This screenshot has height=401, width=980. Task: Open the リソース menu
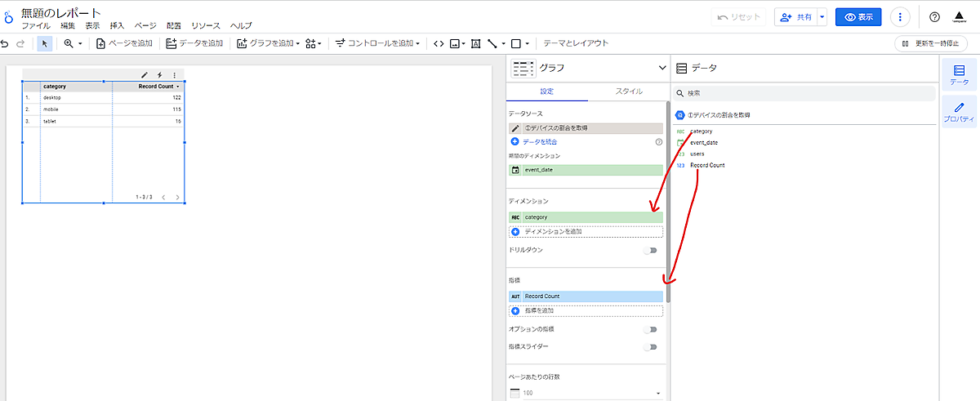206,26
